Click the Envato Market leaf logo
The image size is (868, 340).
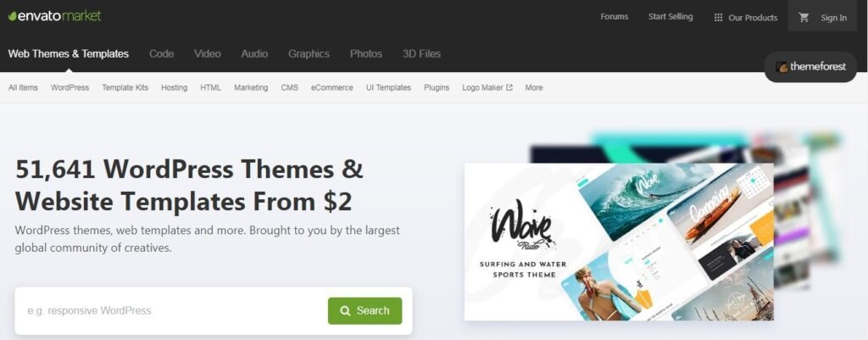tap(12, 16)
